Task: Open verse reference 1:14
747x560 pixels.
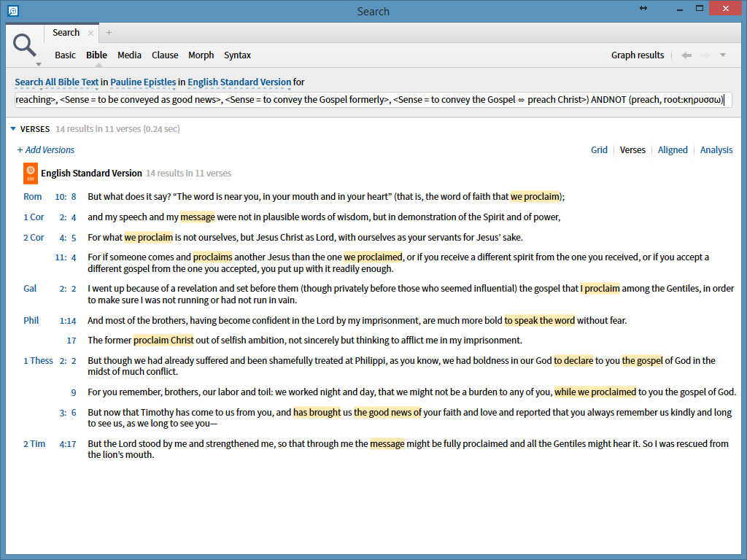Action: pos(68,321)
